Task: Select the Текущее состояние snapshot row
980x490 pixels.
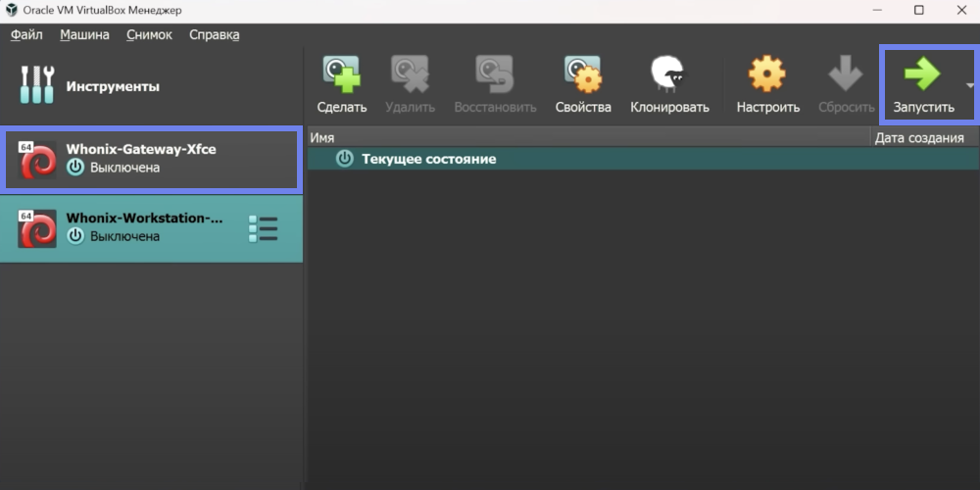Action: point(428,159)
